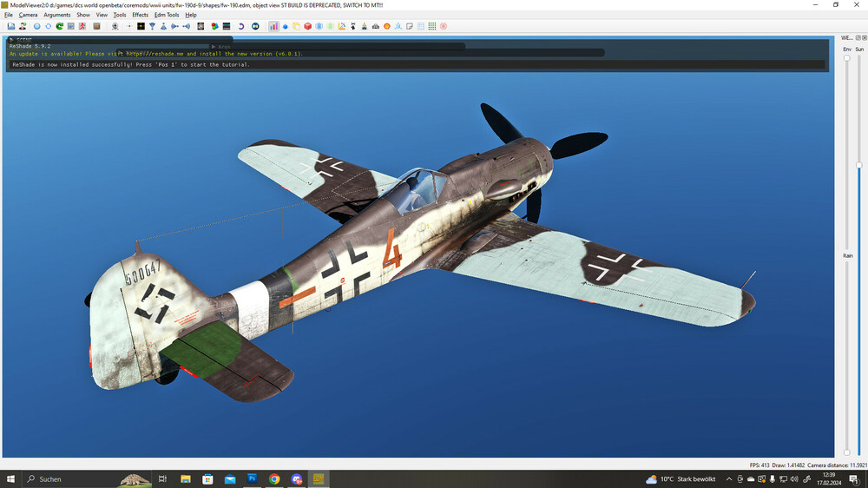This screenshot has height=488, width=868.
Task: Open File Explorer from the taskbar
Action: 186,479
